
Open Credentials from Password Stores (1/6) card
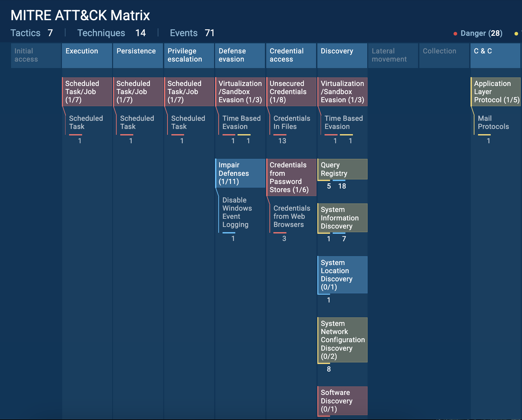point(291,177)
